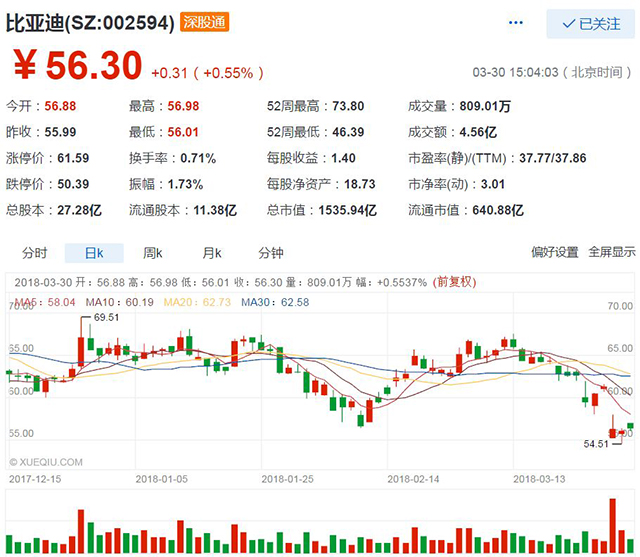Click the price change +0.31 (+0.55%)
Screen dimensions: 640x557
pyautogui.click(x=207, y=73)
